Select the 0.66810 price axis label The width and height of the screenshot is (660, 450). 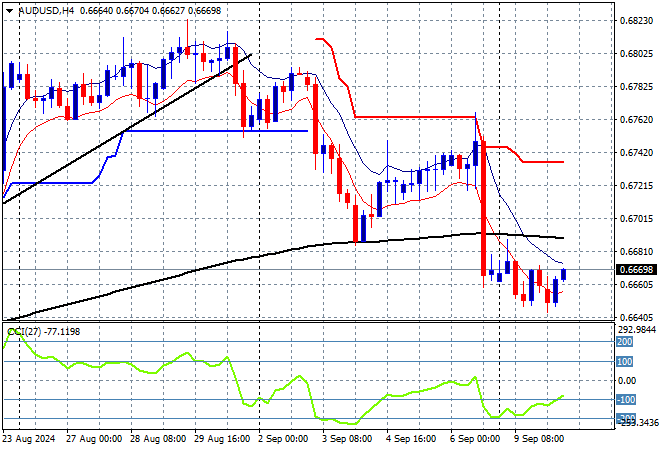pyautogui.click(x=636, y=252)
